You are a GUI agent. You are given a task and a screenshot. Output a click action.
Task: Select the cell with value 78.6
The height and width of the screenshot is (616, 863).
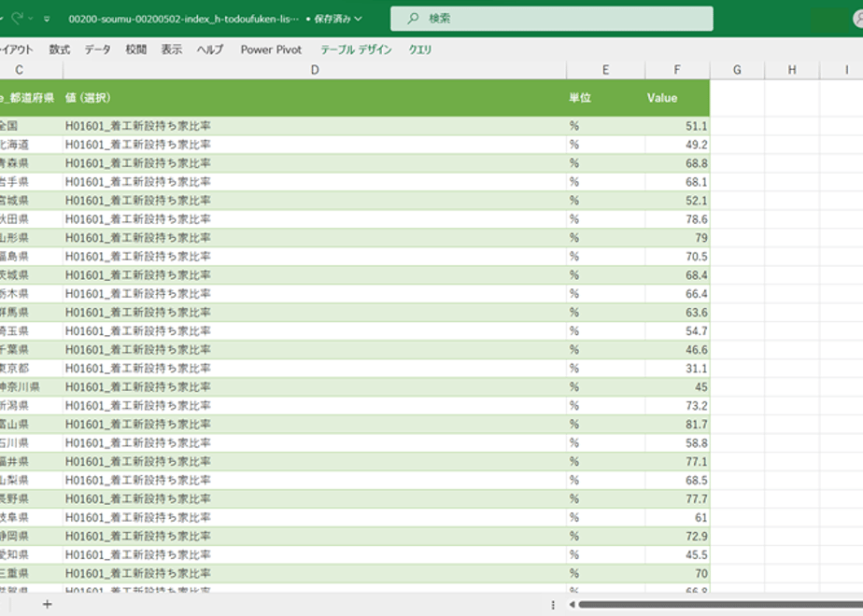coord(677,219)
